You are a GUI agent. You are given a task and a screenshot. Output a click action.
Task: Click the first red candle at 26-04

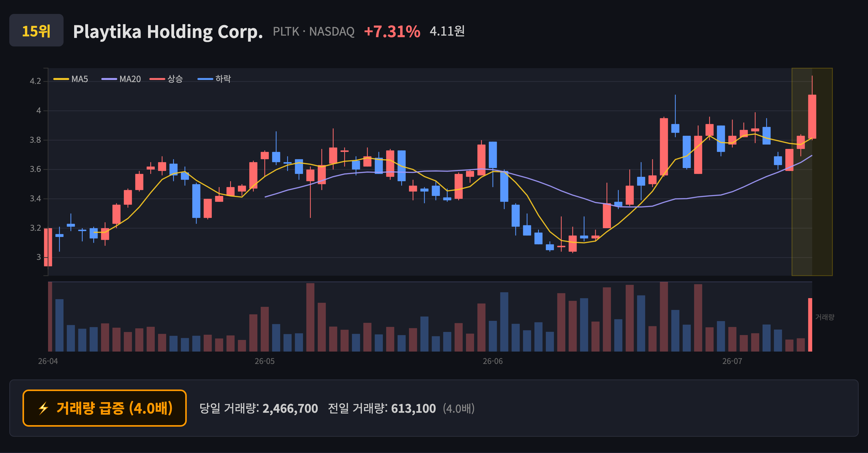[48, 247]
